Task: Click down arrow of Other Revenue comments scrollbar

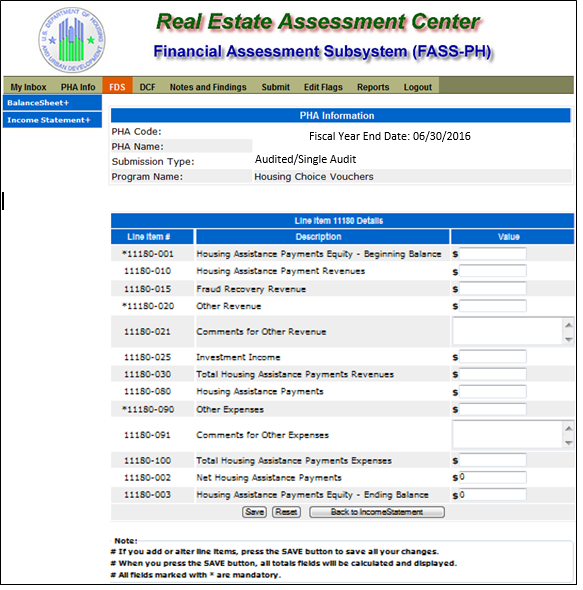Action: click(x=568, y=339)
